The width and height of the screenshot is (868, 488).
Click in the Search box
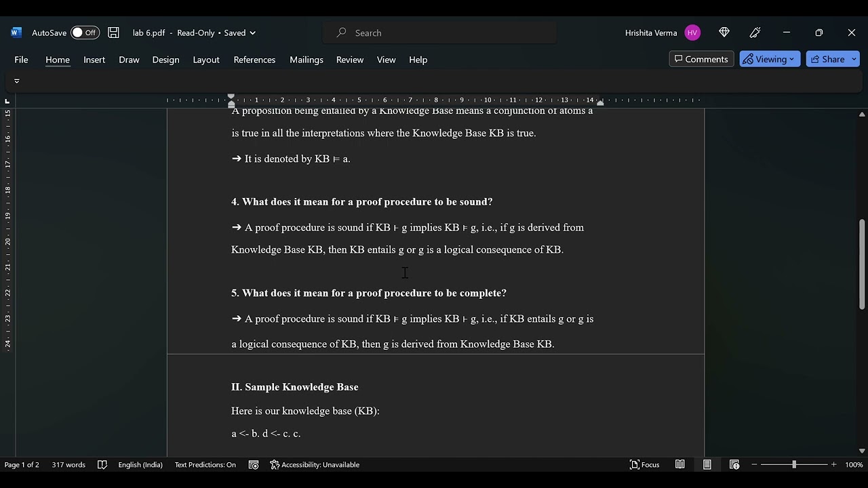coord(441,33)
